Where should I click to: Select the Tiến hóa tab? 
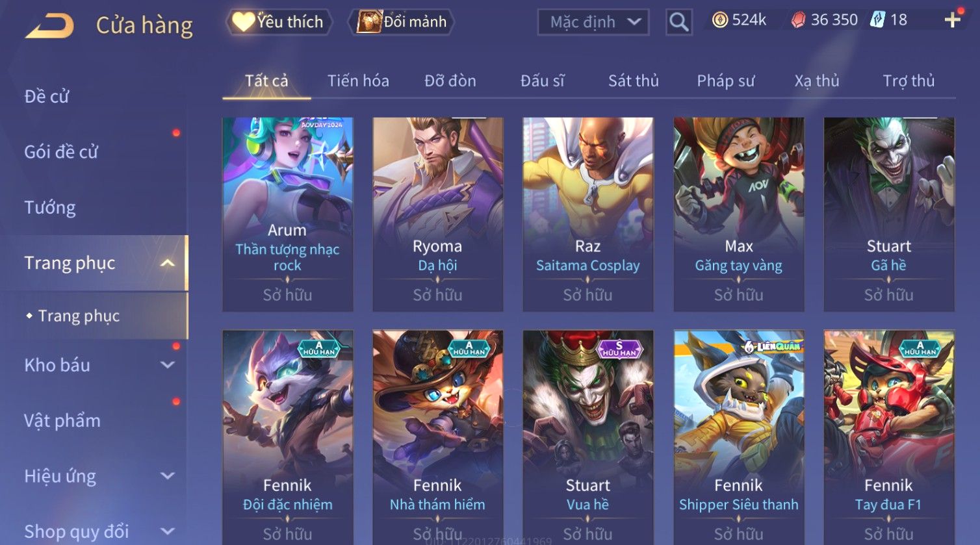[x=358, y=81]
